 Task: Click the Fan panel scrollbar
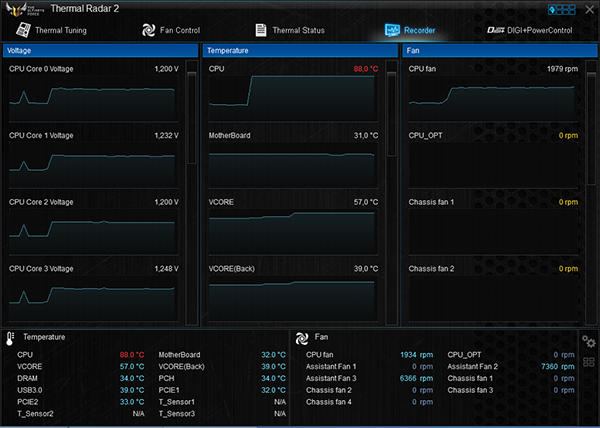(x=591, y=129)
